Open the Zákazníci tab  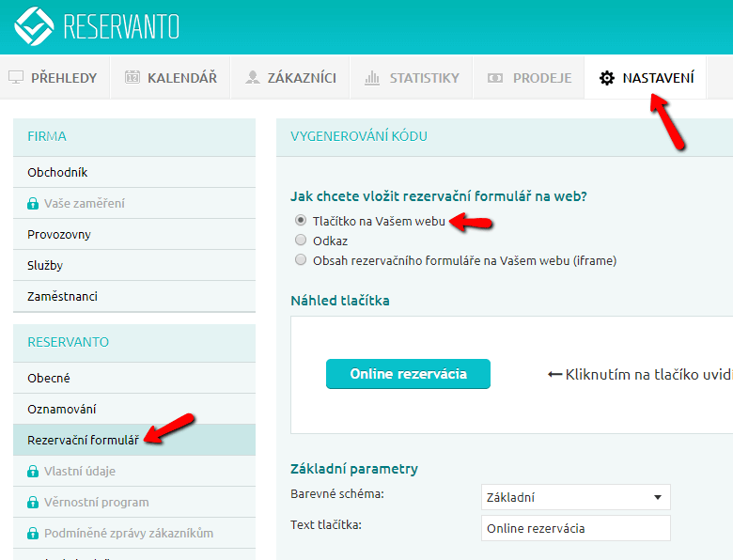click(290, 78)
